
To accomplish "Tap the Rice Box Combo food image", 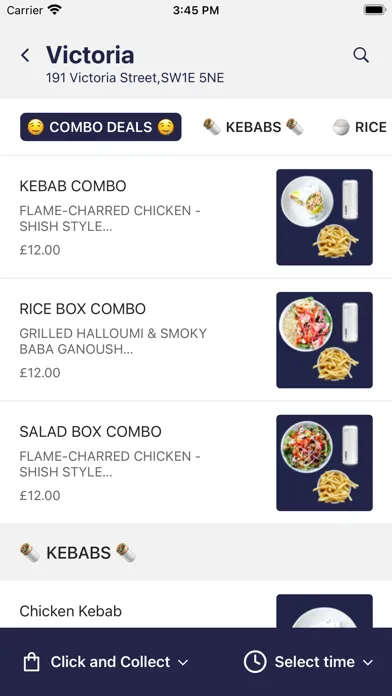I will [x=325, y=340].
